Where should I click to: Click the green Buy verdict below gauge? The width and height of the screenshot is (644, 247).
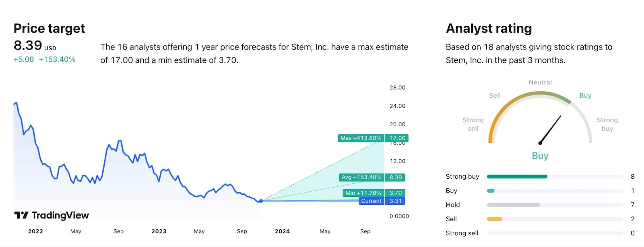tap(540, 156)
